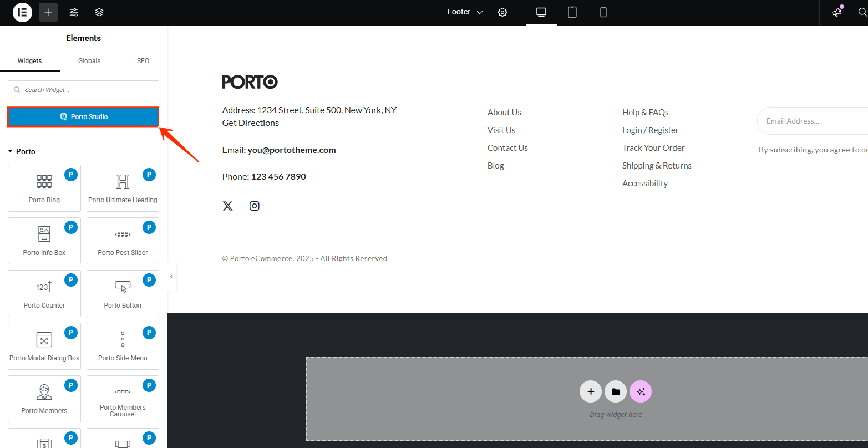Screen dimensions: 868x448
Task: Open template library folder button
Action: [616, 391]
